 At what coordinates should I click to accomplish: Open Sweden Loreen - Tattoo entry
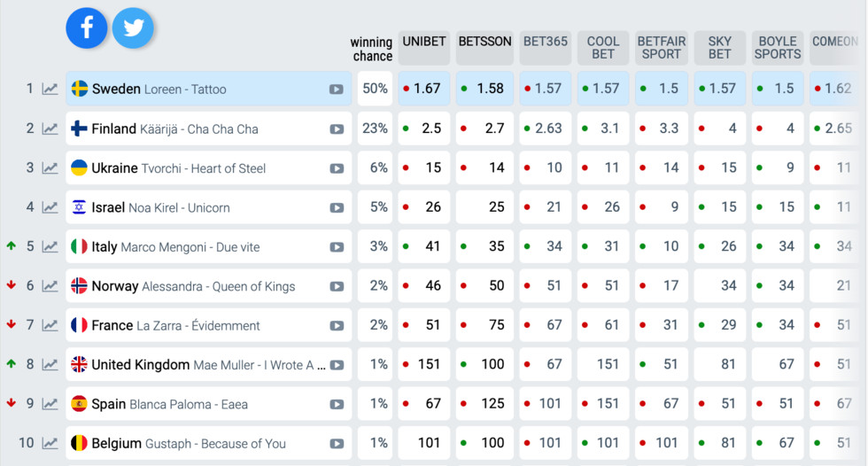(x=159, y=89)
